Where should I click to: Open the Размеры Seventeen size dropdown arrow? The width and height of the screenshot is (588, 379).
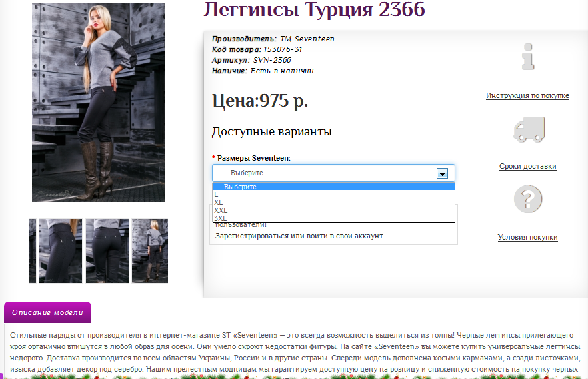pyautogui.click(x=442, y=173)
